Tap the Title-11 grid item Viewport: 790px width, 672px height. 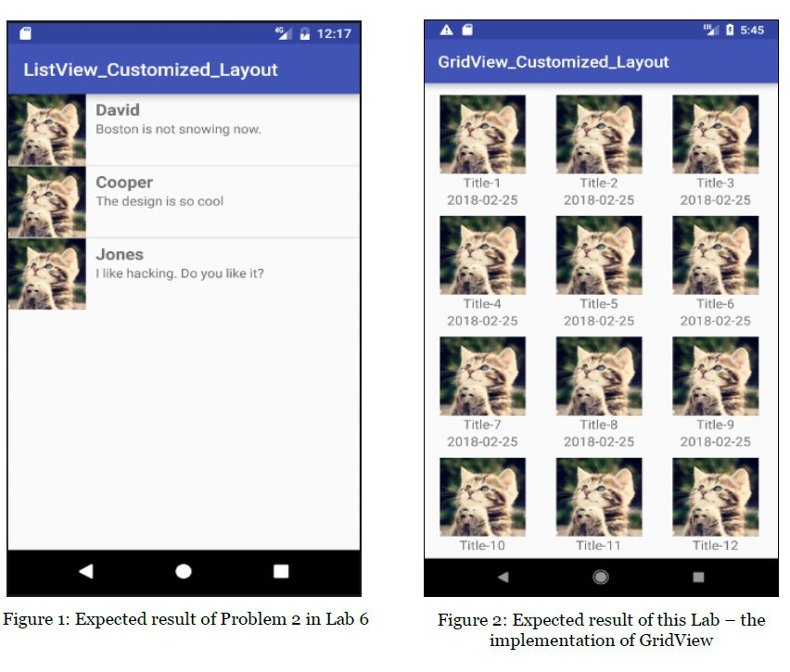pos(599,505)
